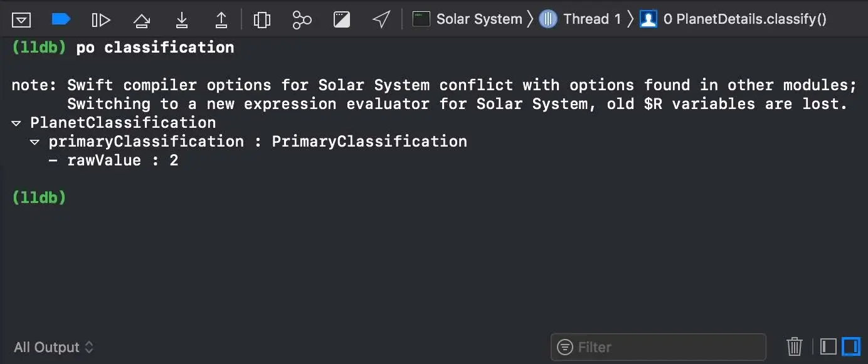Open the Debug View Hierarchy tool

point(262,20)
